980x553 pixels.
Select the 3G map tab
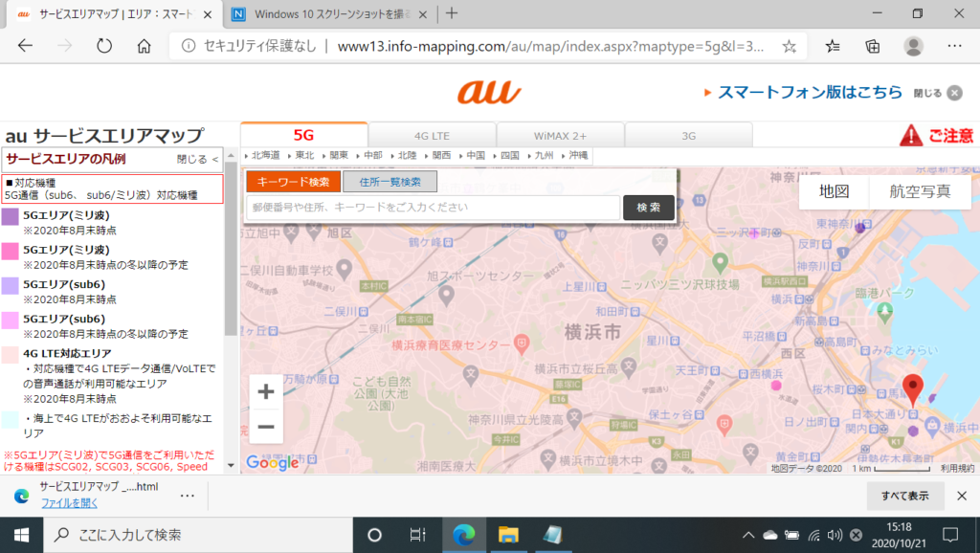(688, 136)
